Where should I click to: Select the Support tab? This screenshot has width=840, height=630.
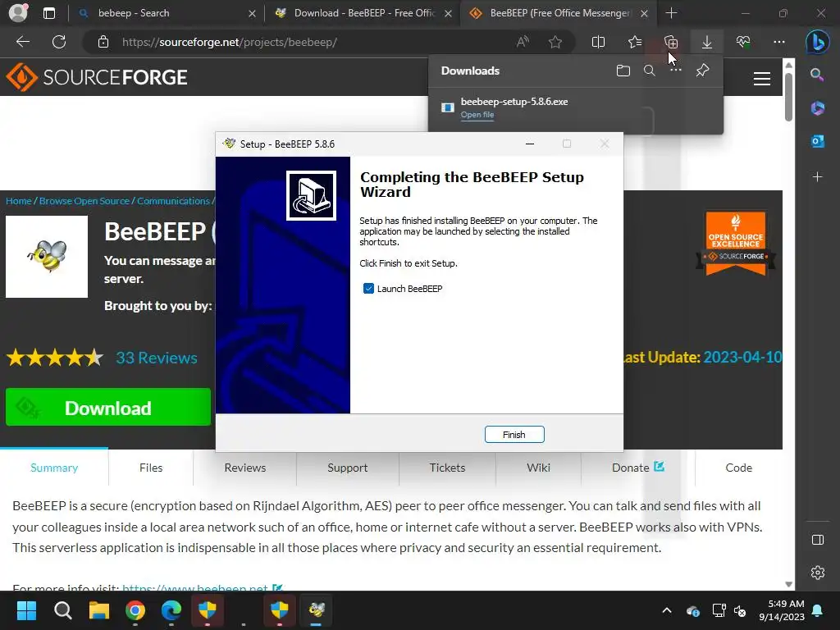348,468
